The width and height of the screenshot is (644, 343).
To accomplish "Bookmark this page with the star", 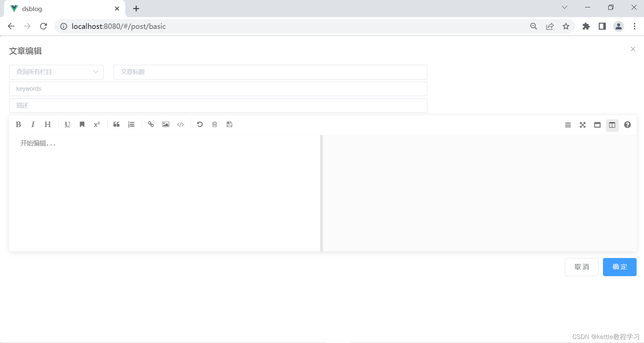I will (x=566, y=26).
